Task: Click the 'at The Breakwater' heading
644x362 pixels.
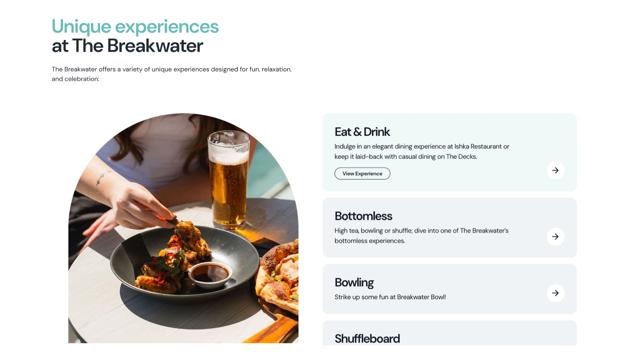Action: click(127, 46)
